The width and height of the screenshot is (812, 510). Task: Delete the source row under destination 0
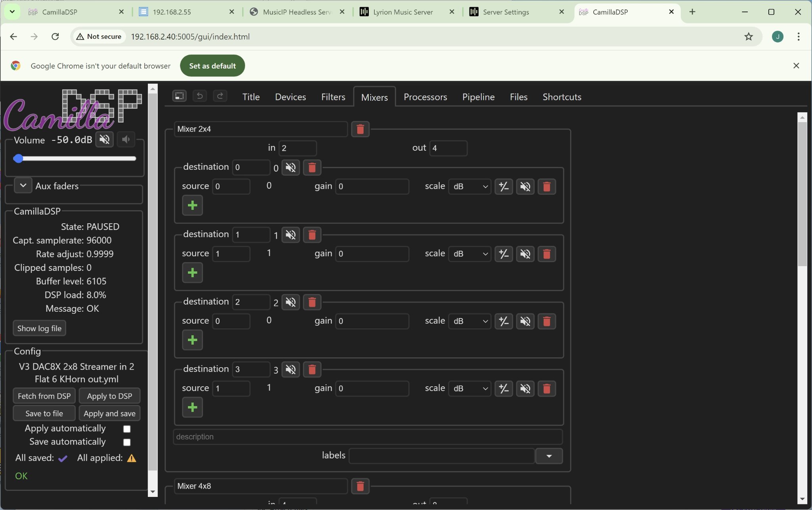546,186
